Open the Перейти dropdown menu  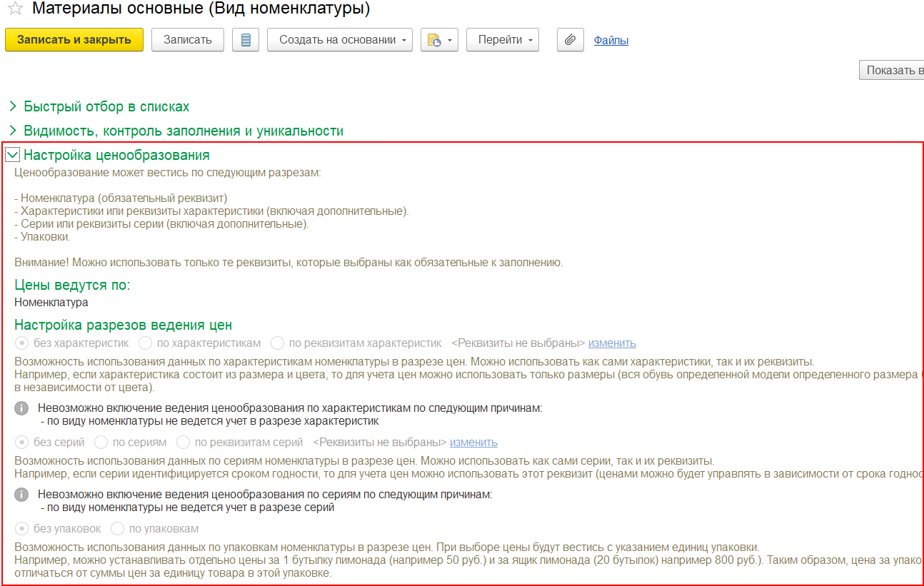[x=503, y=40]
